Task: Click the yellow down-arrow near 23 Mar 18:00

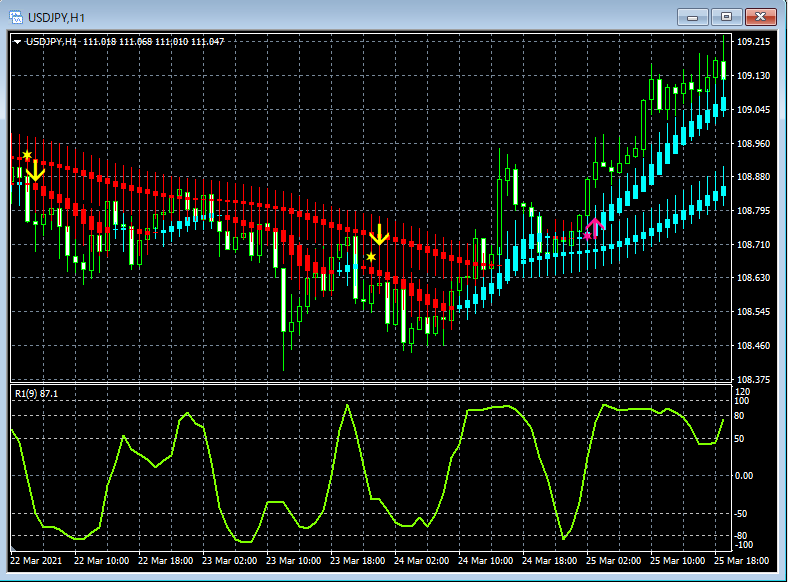Action: coord(379,235)
